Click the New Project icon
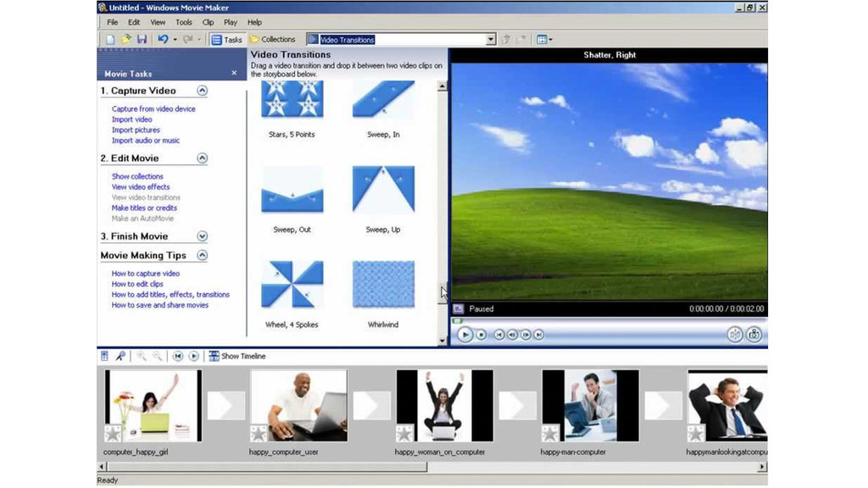868x488 pixels. [110, 39]
